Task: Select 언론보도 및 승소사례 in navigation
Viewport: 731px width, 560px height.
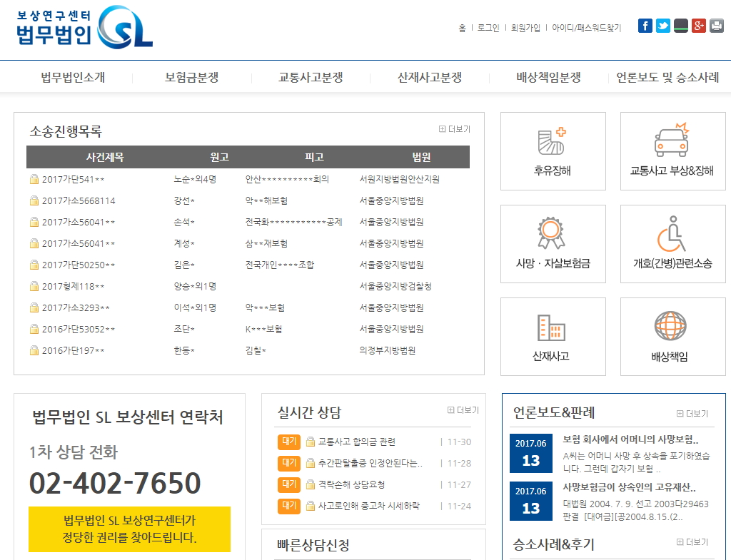Action: (667, 78)
